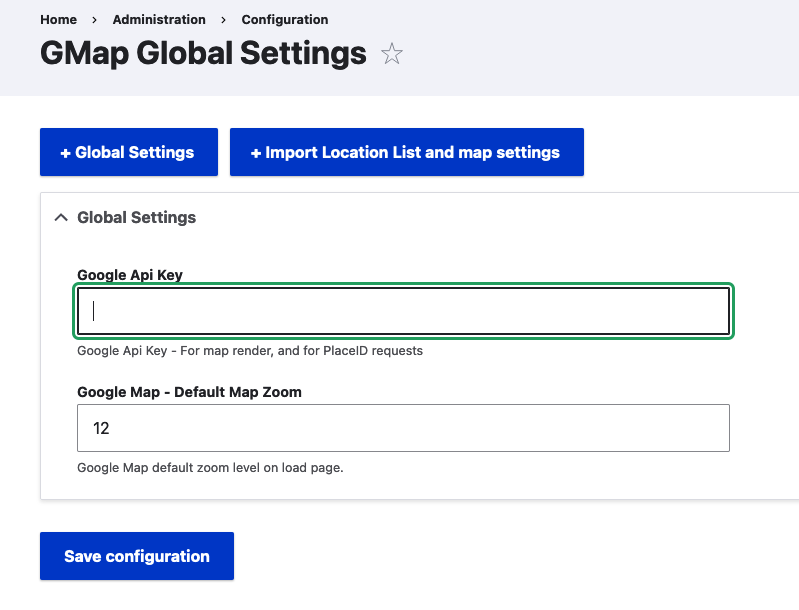799x610 pixels.
Task: Open the + Global Settings action
Action: (x=129, y=152)
